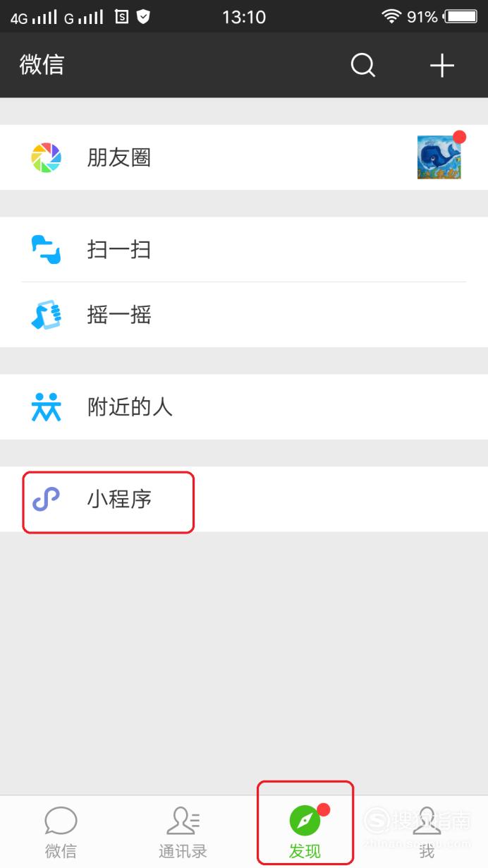The image size is (488, 868).
Task: Tap the purple Mini Programs icon
Action: tap(47, 500)
